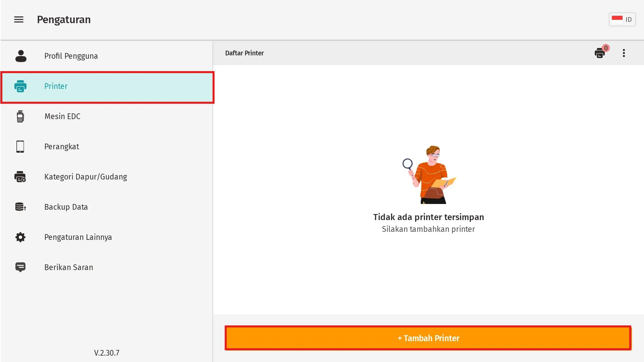The height and width of the screenshot is (362, 644).
Task: Click the empty printer illustration
Action: pyautogui.click(x=429, y=175)
